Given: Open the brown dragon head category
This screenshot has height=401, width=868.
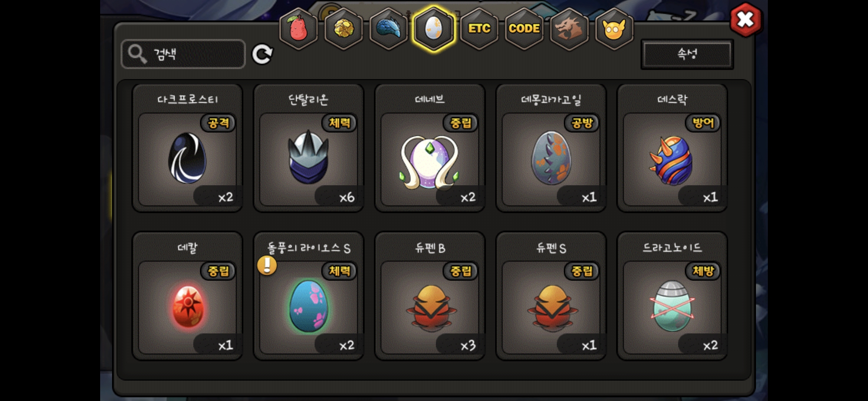Looking at the screenshot, I should [569, 29].
